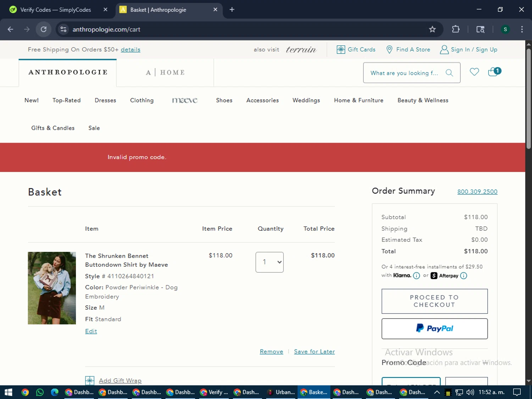The image size is (532, 399).
Task: Click the browser address bar URL
Action: (106, 29)
